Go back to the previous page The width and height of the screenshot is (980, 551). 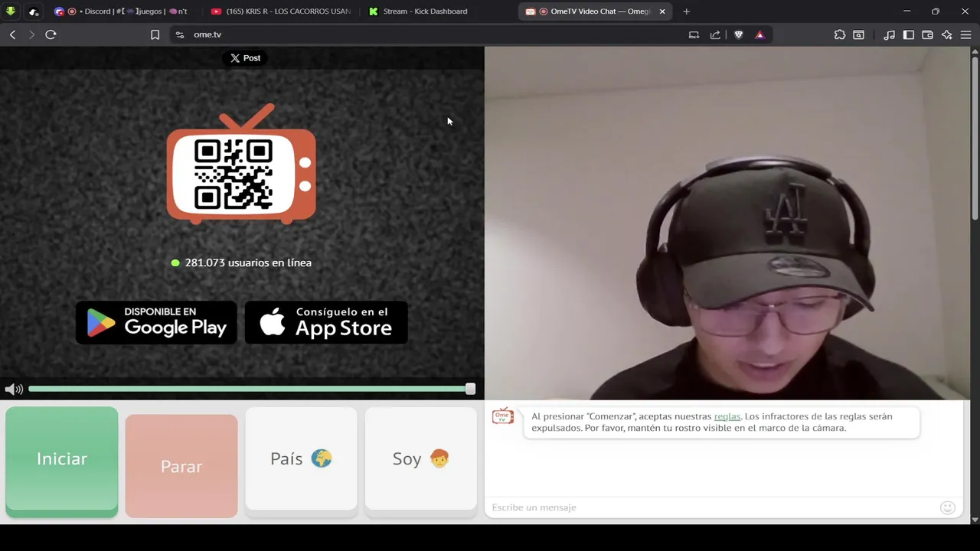[x=13, y=34]
